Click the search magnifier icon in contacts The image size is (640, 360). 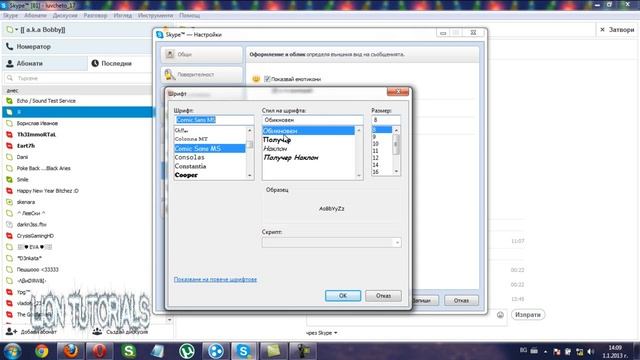coord(10,78)
